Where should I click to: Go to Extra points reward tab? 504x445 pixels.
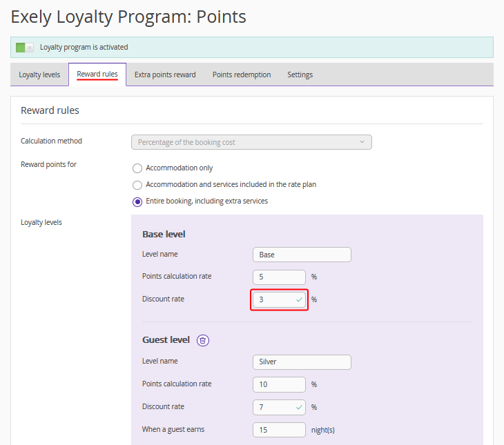[x=165, y=75]
